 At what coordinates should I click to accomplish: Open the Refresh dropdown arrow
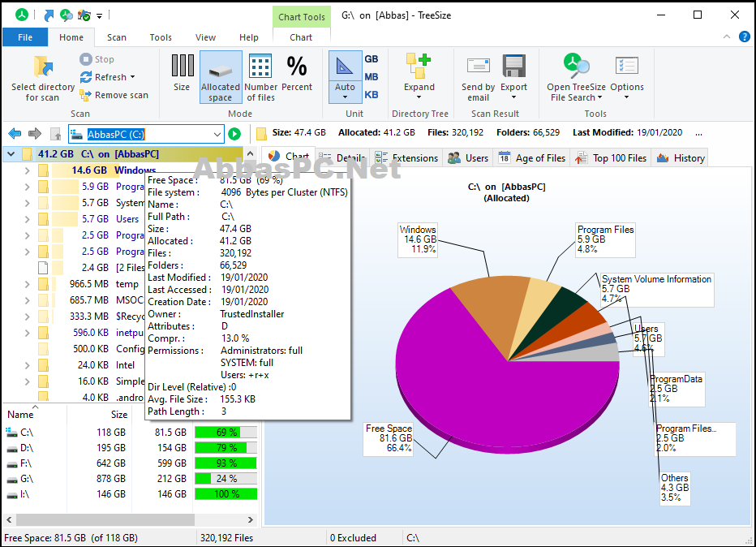132,77
